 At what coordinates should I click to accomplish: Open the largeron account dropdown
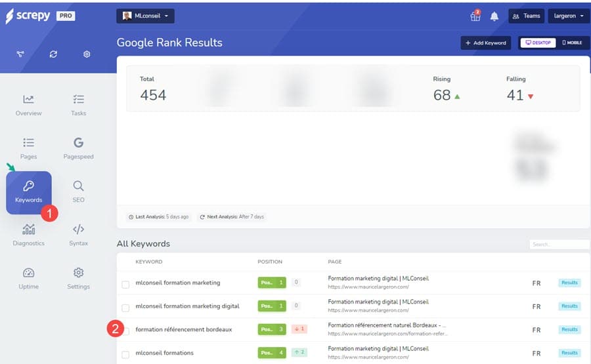click(569, 16)
